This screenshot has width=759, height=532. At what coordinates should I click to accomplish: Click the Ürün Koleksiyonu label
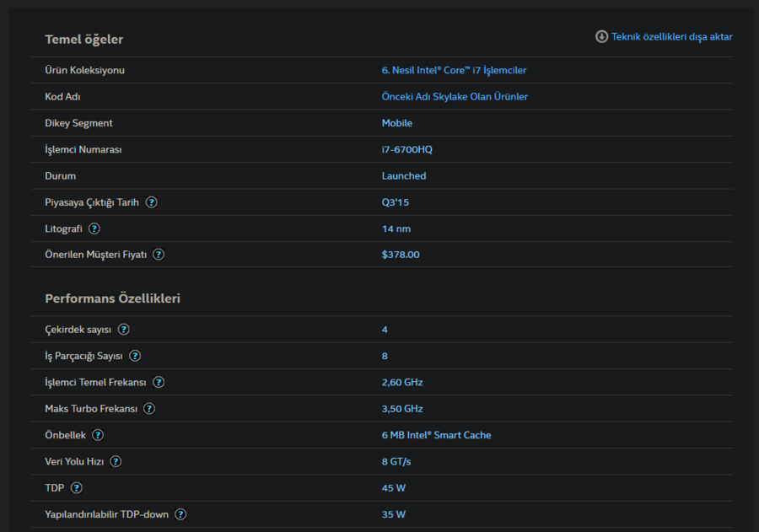[84, 70]
